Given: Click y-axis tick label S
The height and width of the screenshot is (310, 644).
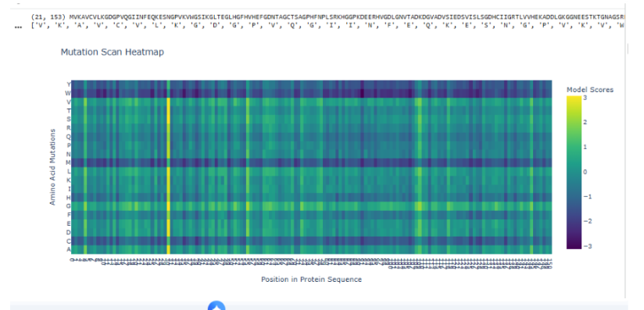Looking at the screenshot, I should pyautogui.click(x=69, y=119).
